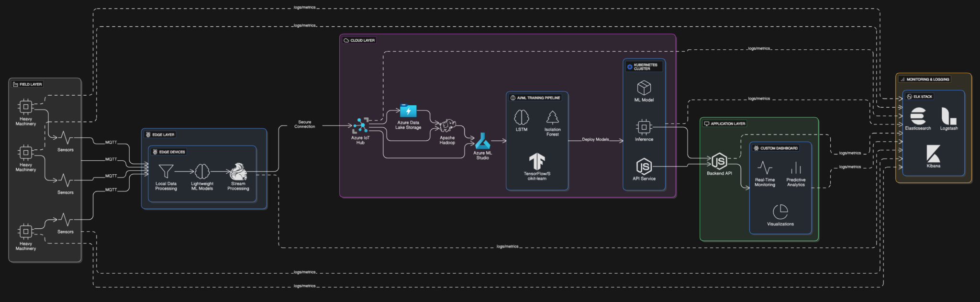Select the AI/ML TRAINING PIPELINE header
Screen dimensions: 980x302
[x=535, y=98]
